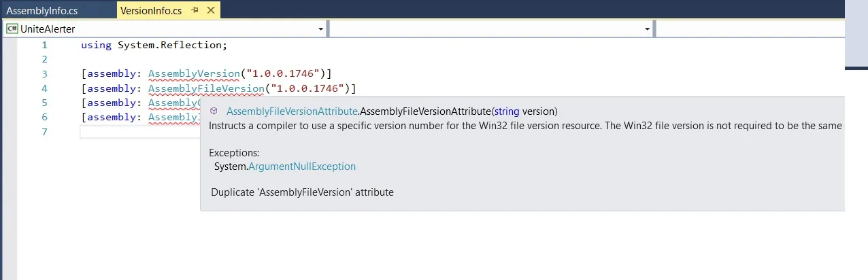The height and width of the screenshot is (280, 868).
Task: Click the assembly keyword on line 5
Action: click(x=113, y=103)
